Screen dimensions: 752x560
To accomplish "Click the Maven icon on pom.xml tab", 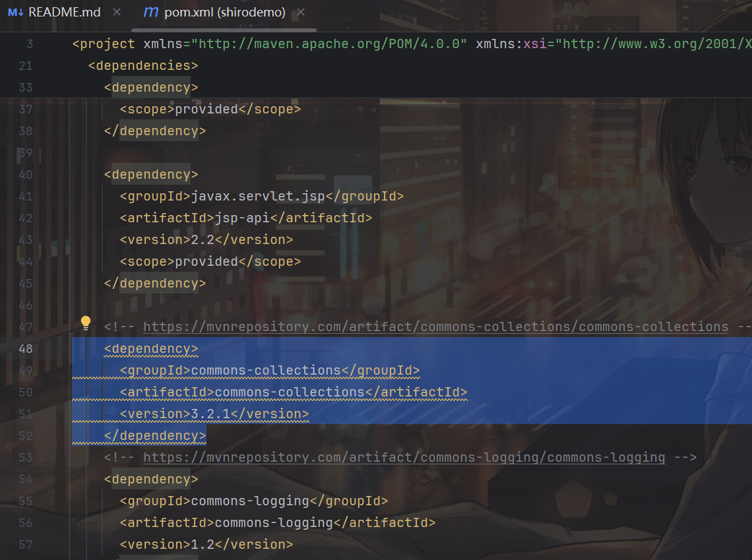I will 151,12.
